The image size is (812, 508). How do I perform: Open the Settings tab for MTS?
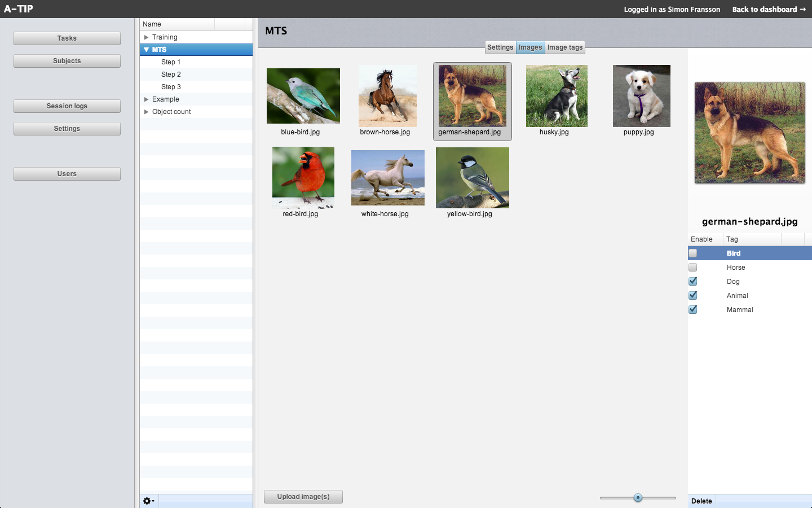pyautogui.click(x=500, y=47)
